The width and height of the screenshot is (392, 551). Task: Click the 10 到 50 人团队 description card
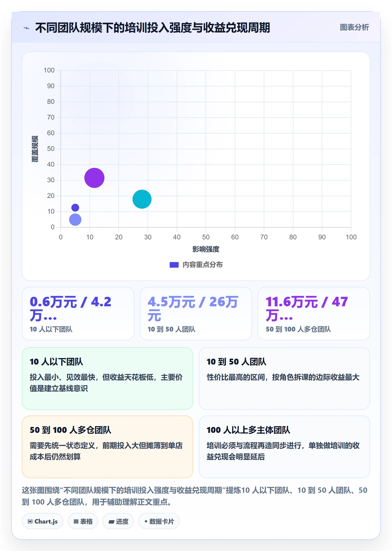point(284,379)
